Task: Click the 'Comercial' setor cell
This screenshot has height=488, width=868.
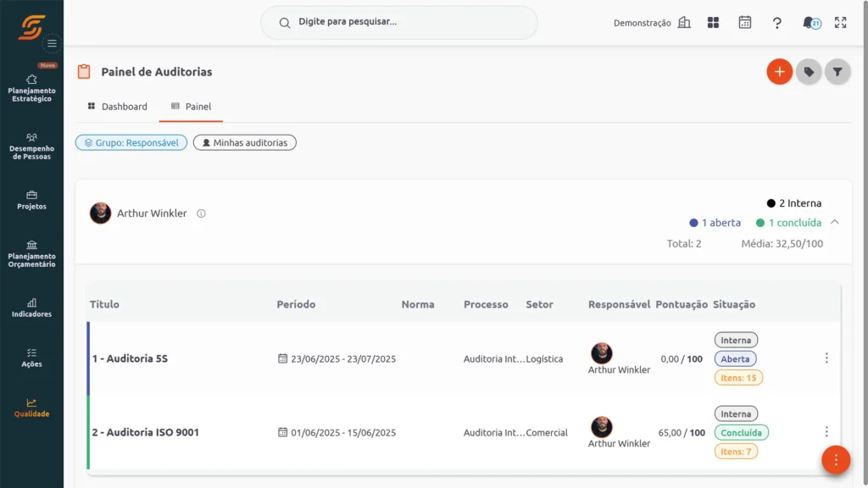Action: click(x=547, y=432)
